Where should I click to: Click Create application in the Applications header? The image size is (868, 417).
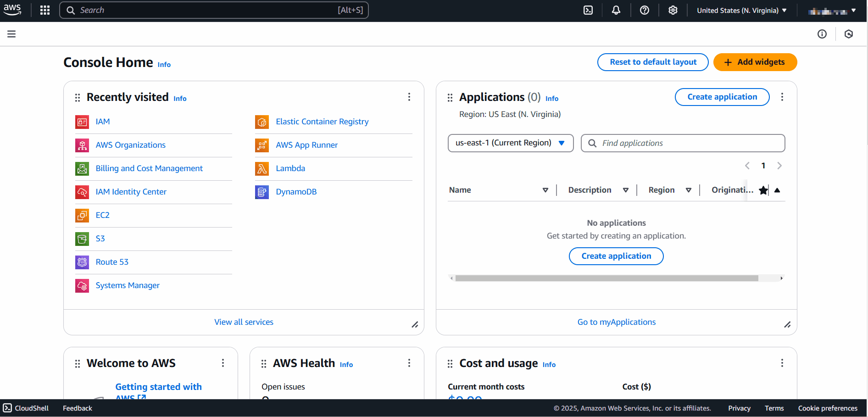point(722,97)
